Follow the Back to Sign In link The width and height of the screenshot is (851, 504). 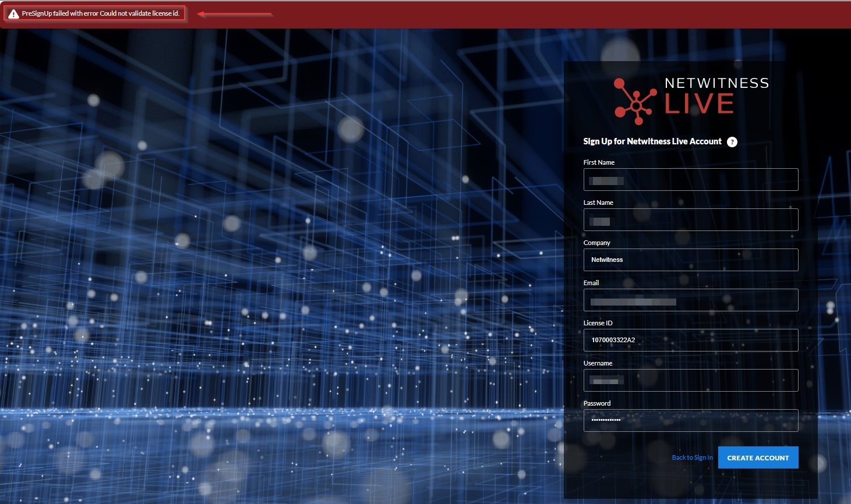coord(692,458)
